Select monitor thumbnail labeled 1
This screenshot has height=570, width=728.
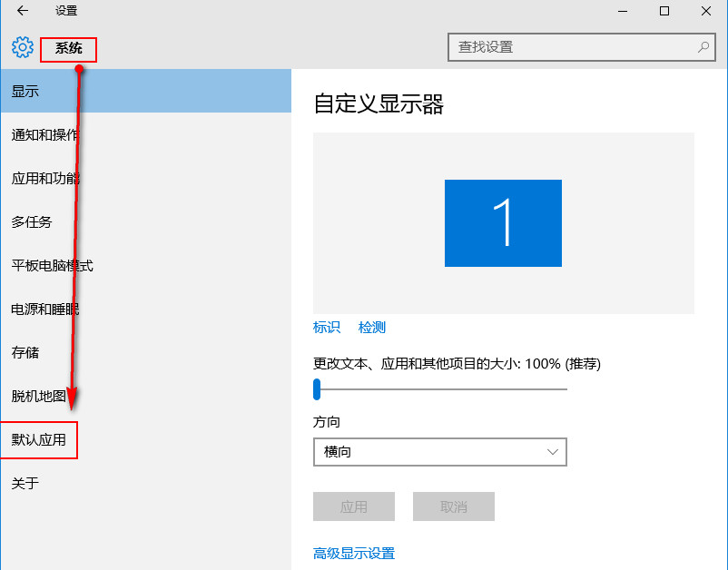coord(503,222)
